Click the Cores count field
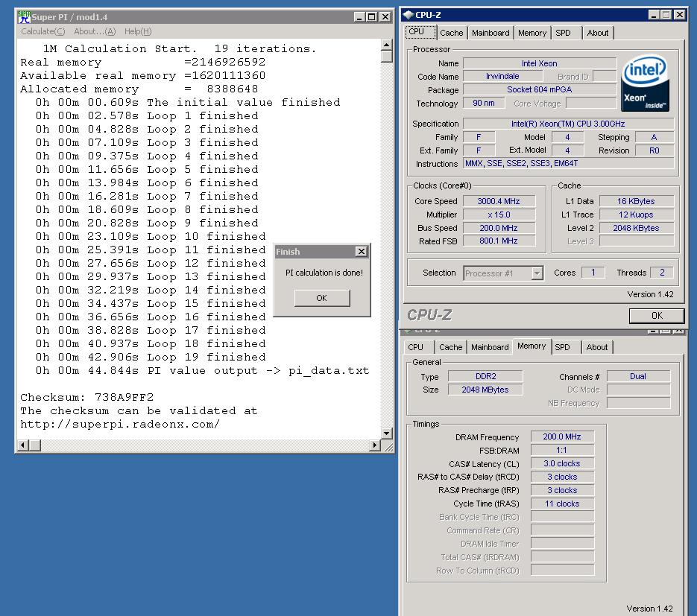 593,273
